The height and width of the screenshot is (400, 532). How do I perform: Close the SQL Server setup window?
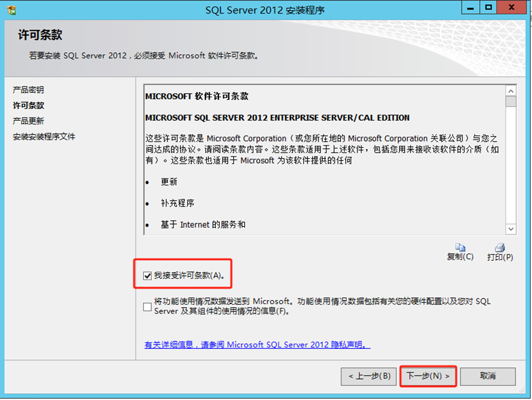[x=512, y=7]
